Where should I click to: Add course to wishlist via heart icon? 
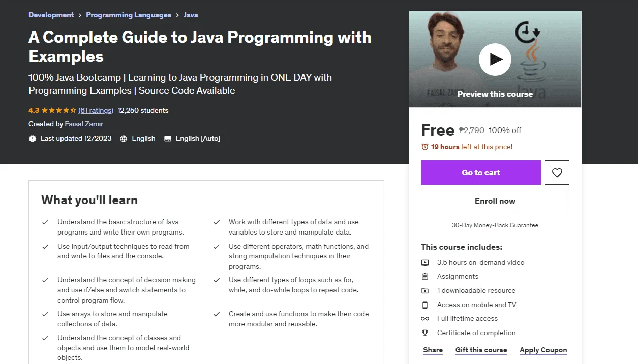tap(557, 173)
